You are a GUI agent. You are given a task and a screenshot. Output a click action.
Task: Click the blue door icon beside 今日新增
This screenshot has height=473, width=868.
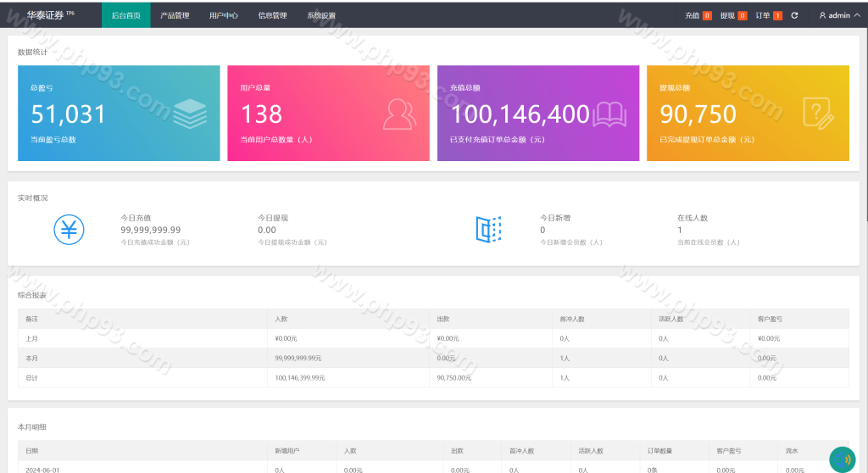point(488,230)
